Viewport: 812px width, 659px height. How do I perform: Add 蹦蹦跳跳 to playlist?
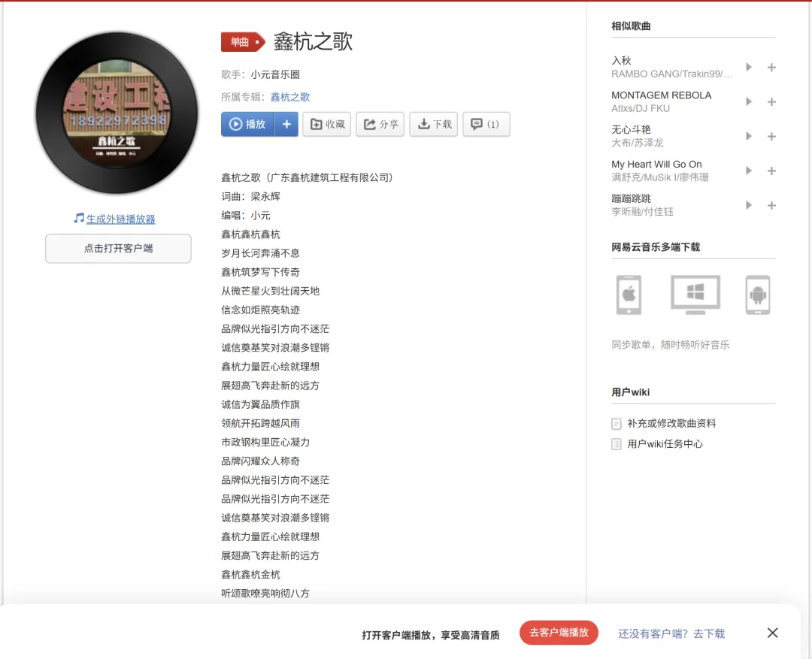tap(771, 206)
